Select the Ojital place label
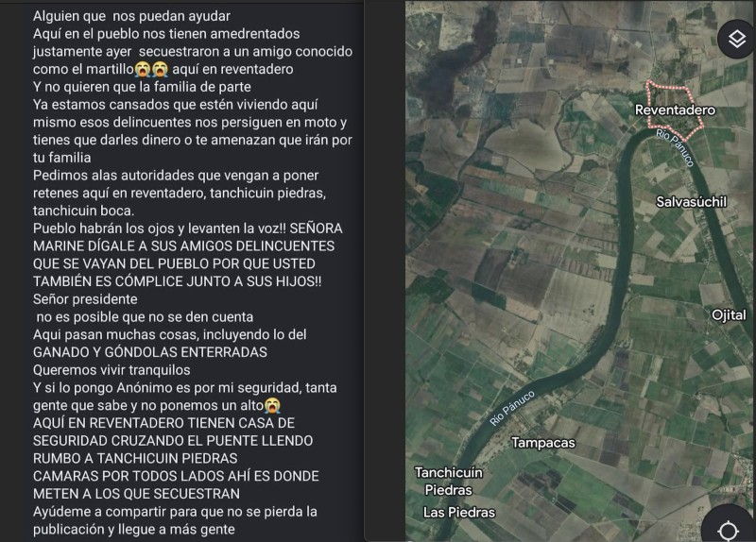The height and width of the screenshot is (542, 756). pos(729,314)
